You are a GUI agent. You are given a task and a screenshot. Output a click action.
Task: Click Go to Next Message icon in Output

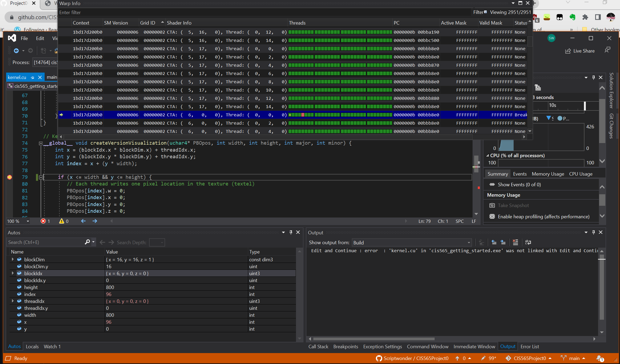503,242
